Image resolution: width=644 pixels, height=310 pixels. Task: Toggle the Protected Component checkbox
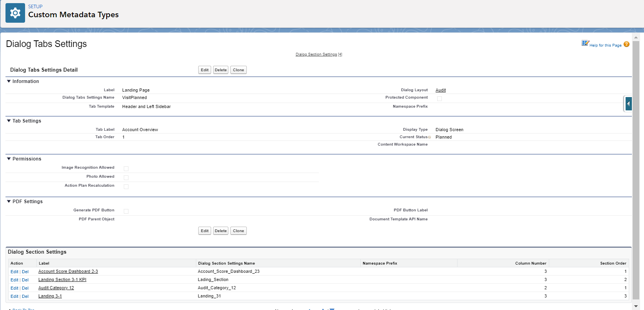pos(440,99)
